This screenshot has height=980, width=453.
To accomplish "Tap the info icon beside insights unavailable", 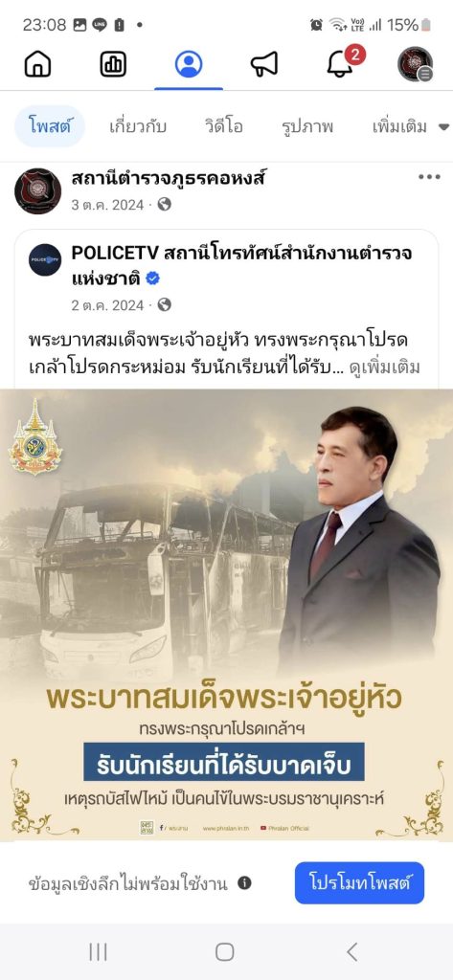I will pyautogui.click(x=244, y=883).
